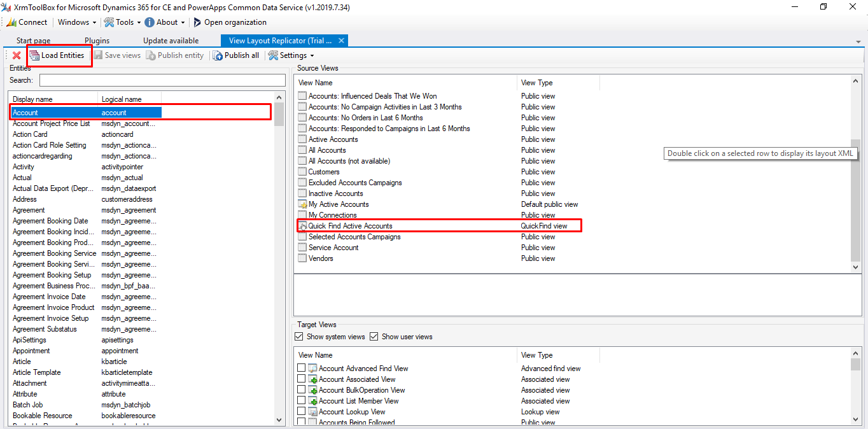Click Account Associated View icon
Image resolution: width=868 pixels, height=429 pixels.
pyautogui.click(x=312, y=379)
